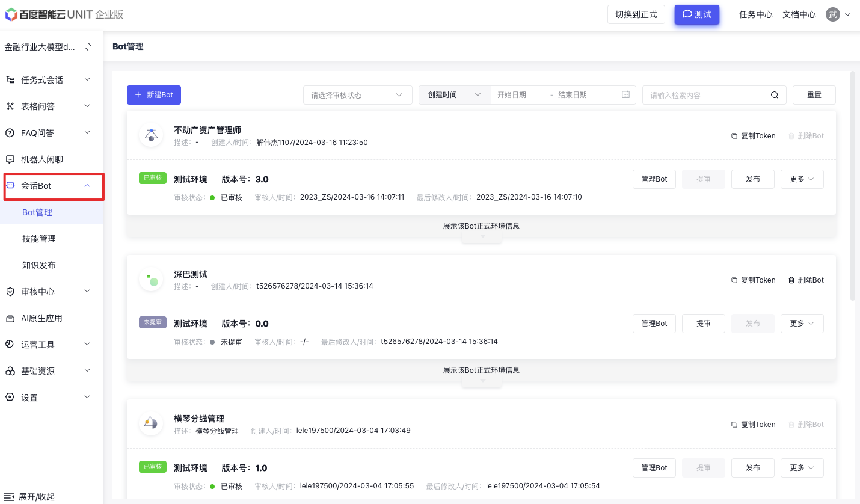This screenshot has width=860, height=504.
Task: Show 深巴测试 production environment info
Action: [x=481, y=370]
